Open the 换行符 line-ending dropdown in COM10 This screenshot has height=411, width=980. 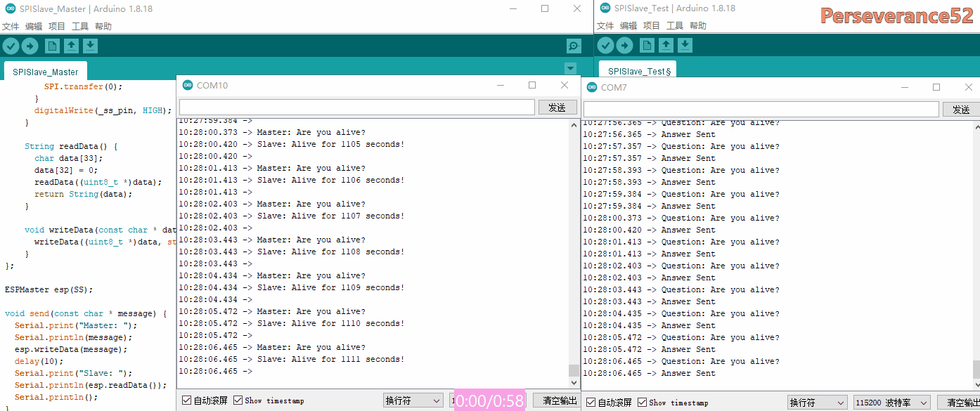(x=413, y=399)
